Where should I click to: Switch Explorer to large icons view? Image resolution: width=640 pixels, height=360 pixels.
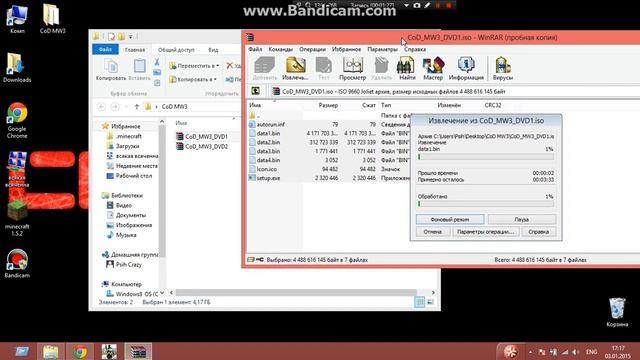click(x=430, y=302)
